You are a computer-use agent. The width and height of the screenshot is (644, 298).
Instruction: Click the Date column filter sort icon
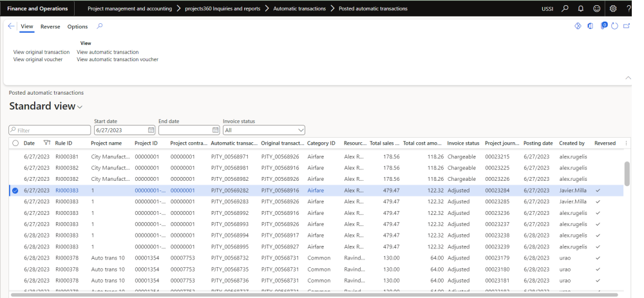46,143
